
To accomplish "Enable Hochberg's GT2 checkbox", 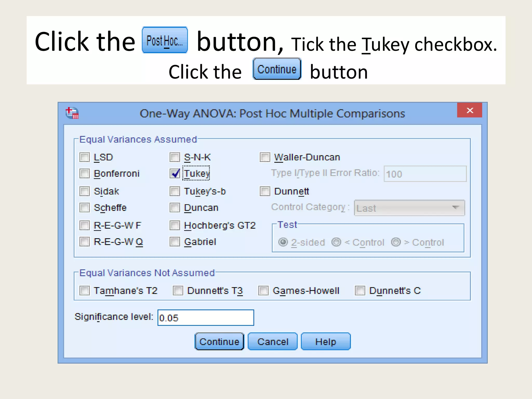I will tap(175, 225).
